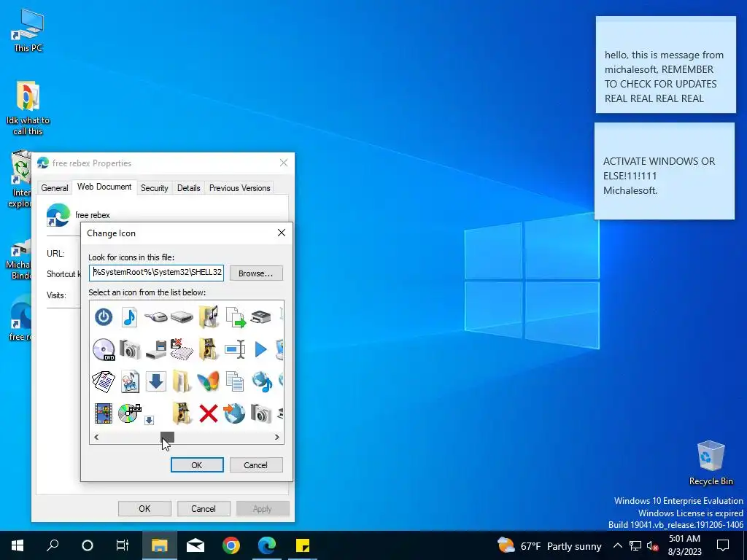The height and width of the screenshot is (560, 747).
Task: Click Browse to look for icon files
Action: pos(256,273)
